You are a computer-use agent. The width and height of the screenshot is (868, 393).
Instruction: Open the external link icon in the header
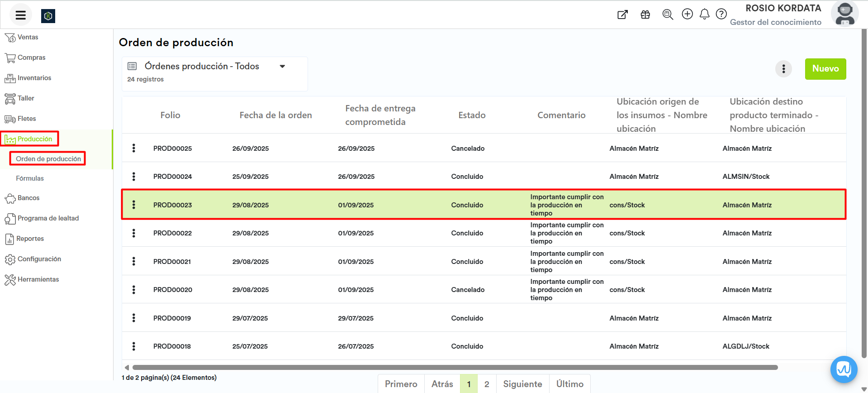pyautogui.click(x=623, y=14)
